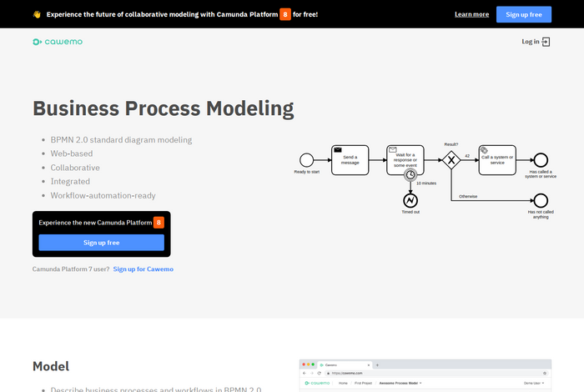Click the blue Sign up free hero button

(101, 243)
